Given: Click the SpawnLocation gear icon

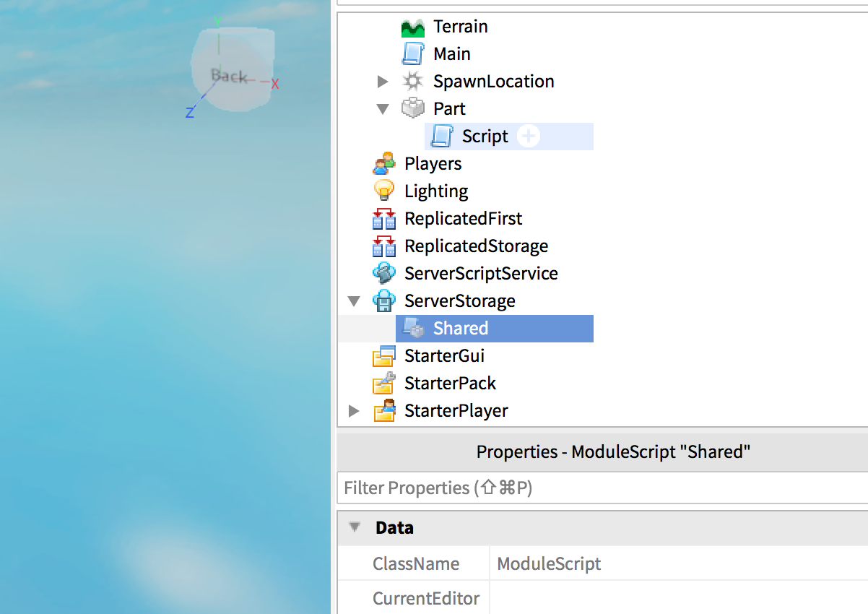Looking at the screenshot, I should [x=412, y=82].
